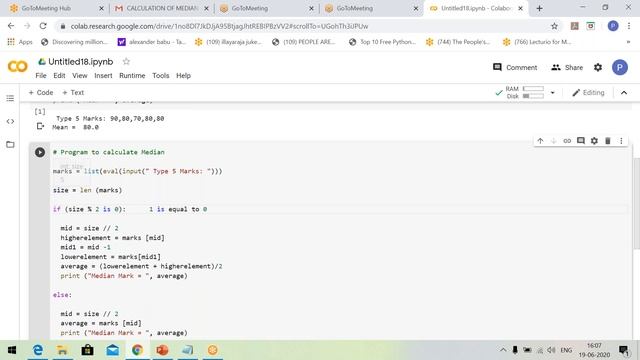The width and height of the screenshot is (640, 360).
Task: Open the View menu
Action: pos(80,76)
